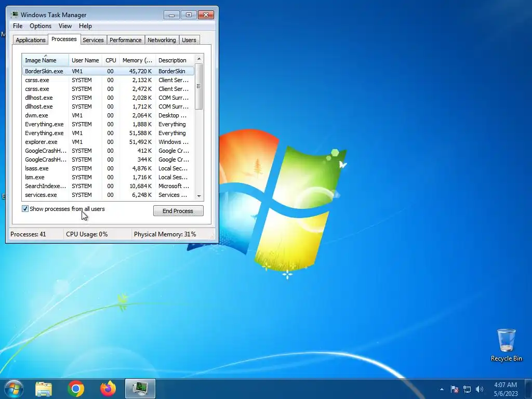Screen dimensions: 532x399
Task: Select dllhost.exe using 2,028 K
Action: coord(108,98)
